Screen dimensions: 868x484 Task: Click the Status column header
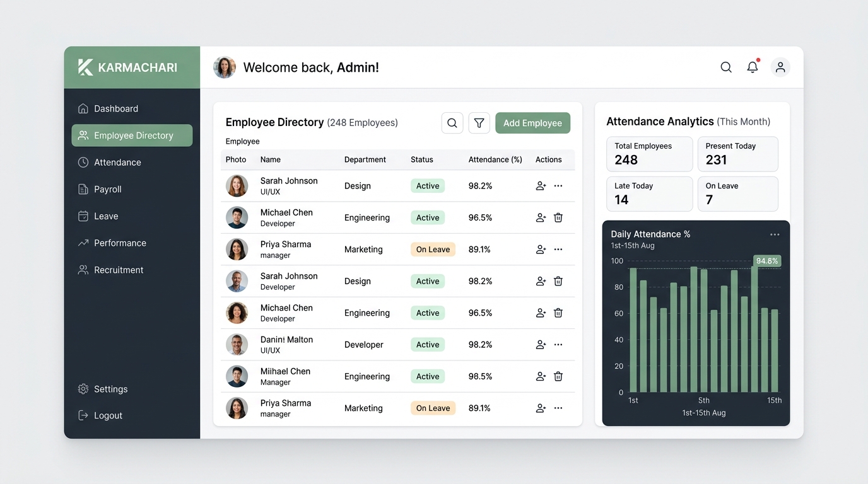point(422,159)
